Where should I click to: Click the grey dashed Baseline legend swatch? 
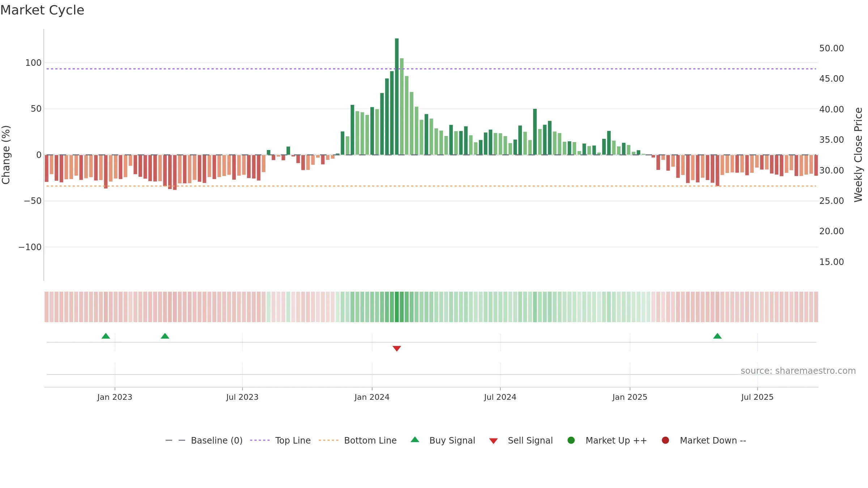tap(175, 440)
